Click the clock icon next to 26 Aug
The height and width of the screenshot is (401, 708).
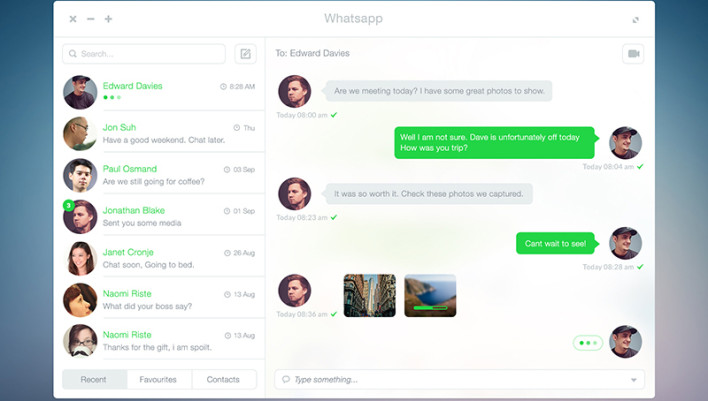click(x=228, y=253)
